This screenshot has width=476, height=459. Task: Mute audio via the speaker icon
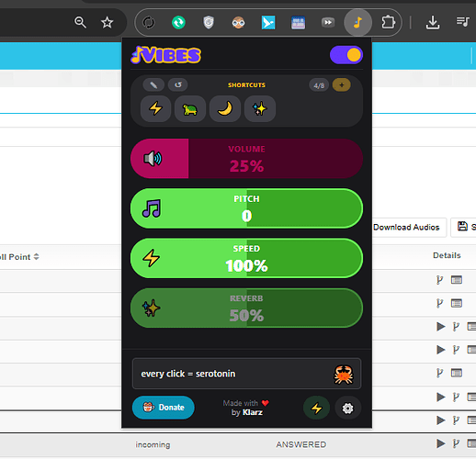tap(153, 159)
